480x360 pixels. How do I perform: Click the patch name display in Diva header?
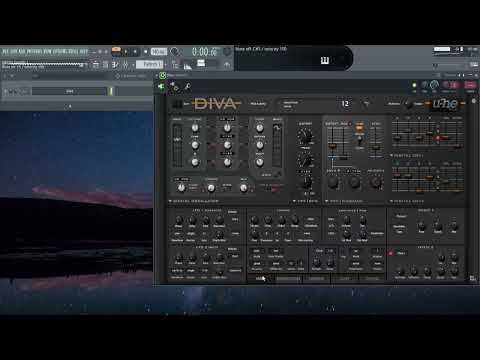coord(309,104)
